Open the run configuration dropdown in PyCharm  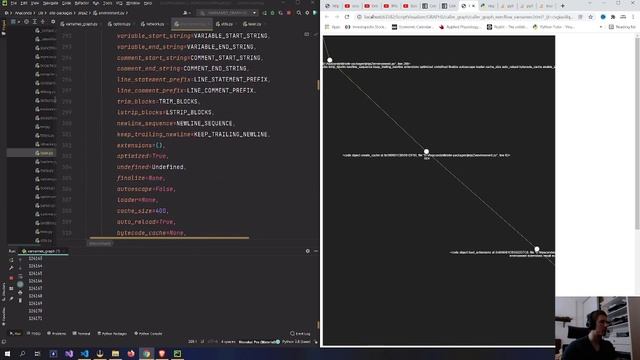click(227, 13)
